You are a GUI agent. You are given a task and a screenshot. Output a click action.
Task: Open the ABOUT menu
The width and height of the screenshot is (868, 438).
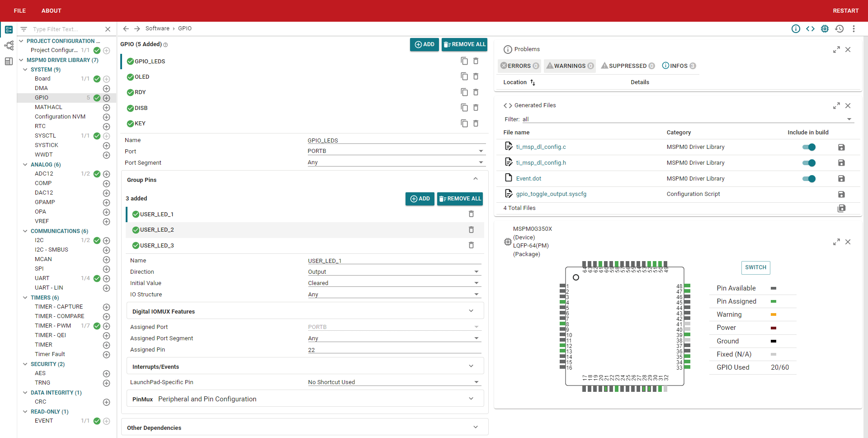point(52,11)
